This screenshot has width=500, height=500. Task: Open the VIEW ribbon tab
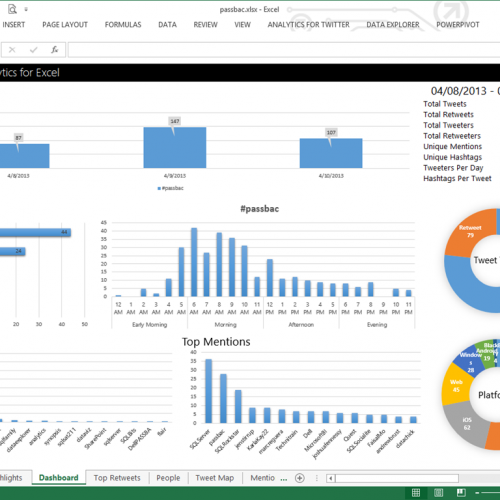click(x=242, y=25)
